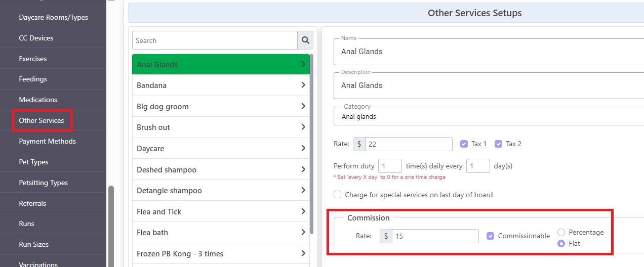Click the arrow on Frozen PB Kong row

point(303,253)
